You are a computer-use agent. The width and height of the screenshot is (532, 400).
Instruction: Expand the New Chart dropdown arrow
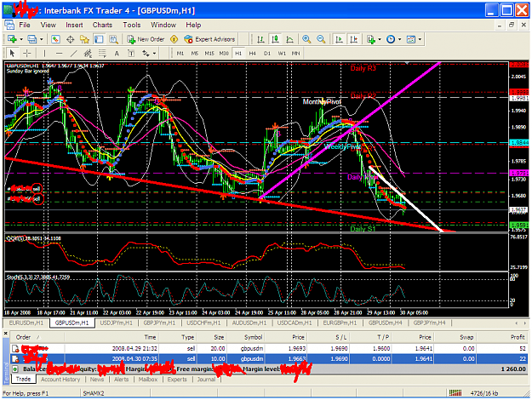(x=21, y=39)
